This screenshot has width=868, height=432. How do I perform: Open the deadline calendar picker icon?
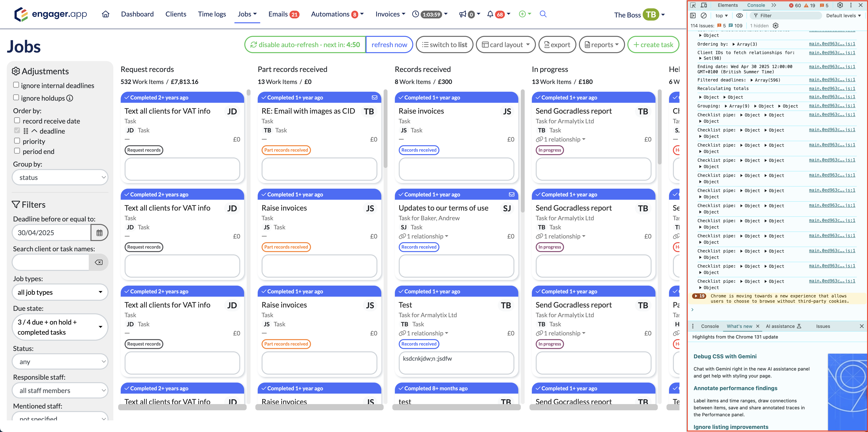99,233
